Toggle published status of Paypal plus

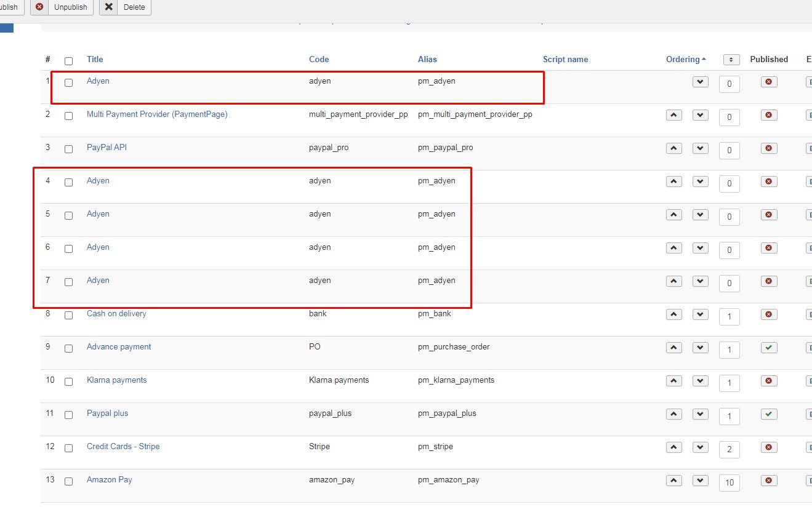pos(768,414)
